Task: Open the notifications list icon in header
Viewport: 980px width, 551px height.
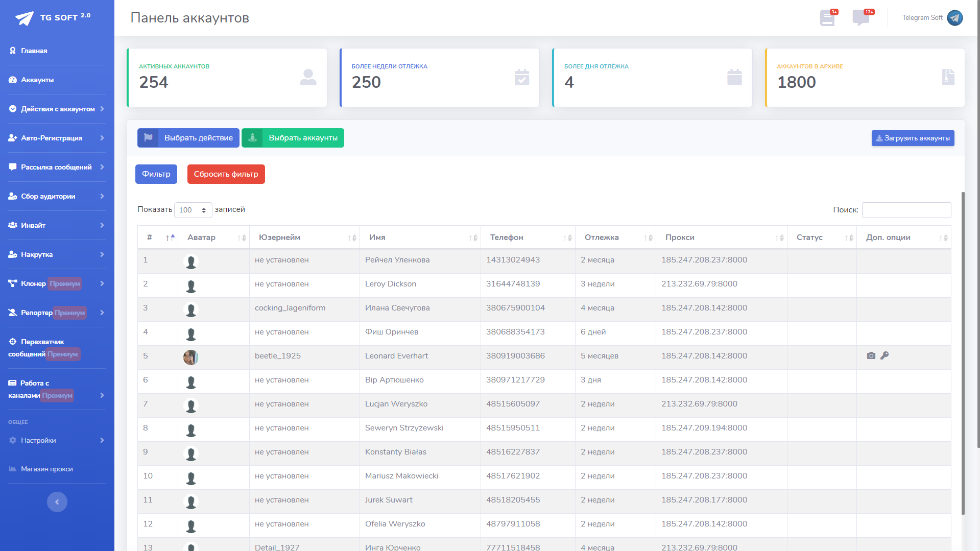Action: pos(827,18)
